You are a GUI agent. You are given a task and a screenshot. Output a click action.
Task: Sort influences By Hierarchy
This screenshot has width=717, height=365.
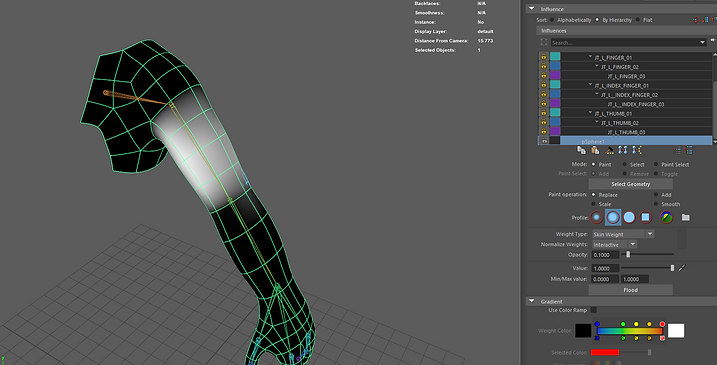pyautogui.click(x=597, y=20)
